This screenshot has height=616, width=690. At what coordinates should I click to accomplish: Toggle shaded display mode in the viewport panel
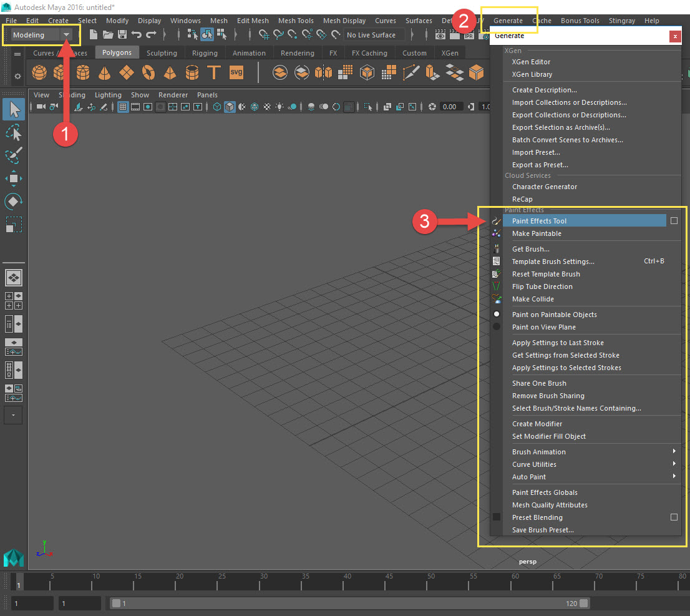pyautogui.click(x=229, y=107)
